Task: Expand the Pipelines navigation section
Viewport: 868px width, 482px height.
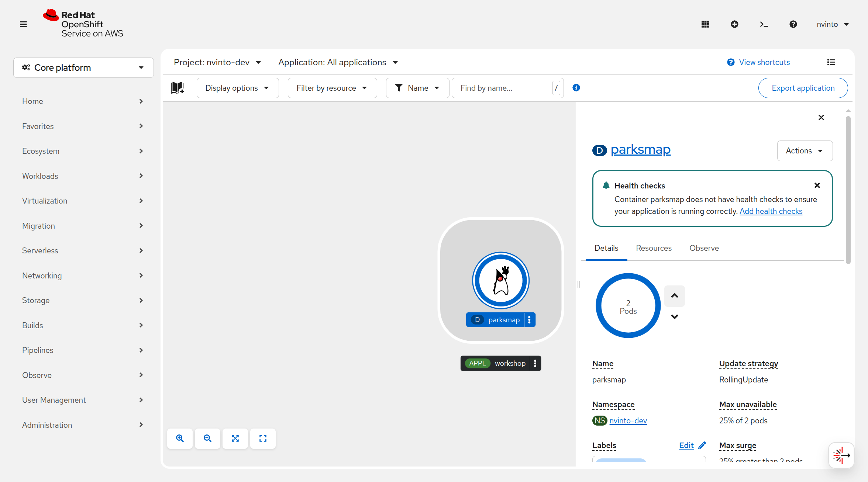Action: tap(83, 350)
